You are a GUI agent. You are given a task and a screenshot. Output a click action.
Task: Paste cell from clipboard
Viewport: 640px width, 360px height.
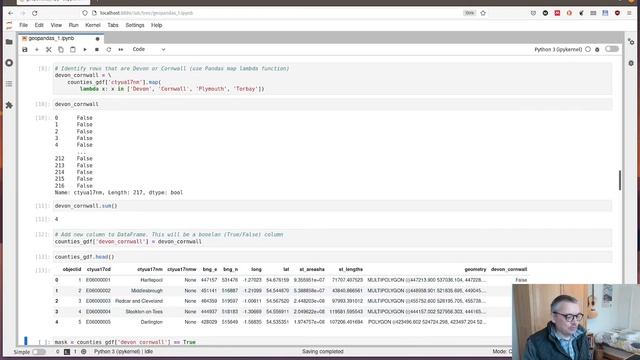73,49
